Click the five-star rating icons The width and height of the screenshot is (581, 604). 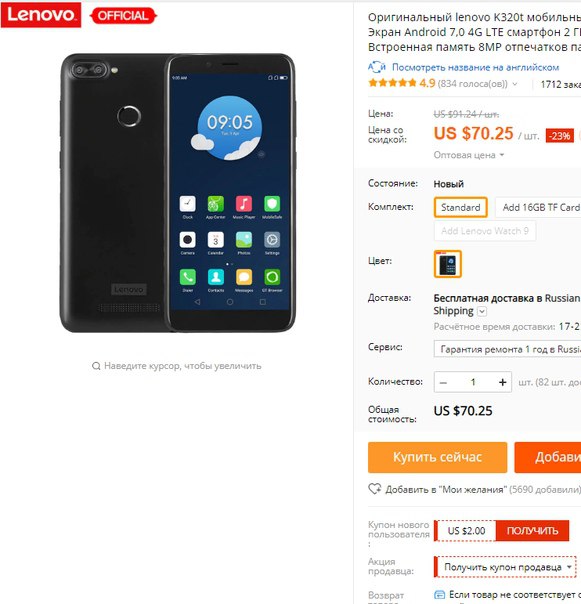[392, 83]
